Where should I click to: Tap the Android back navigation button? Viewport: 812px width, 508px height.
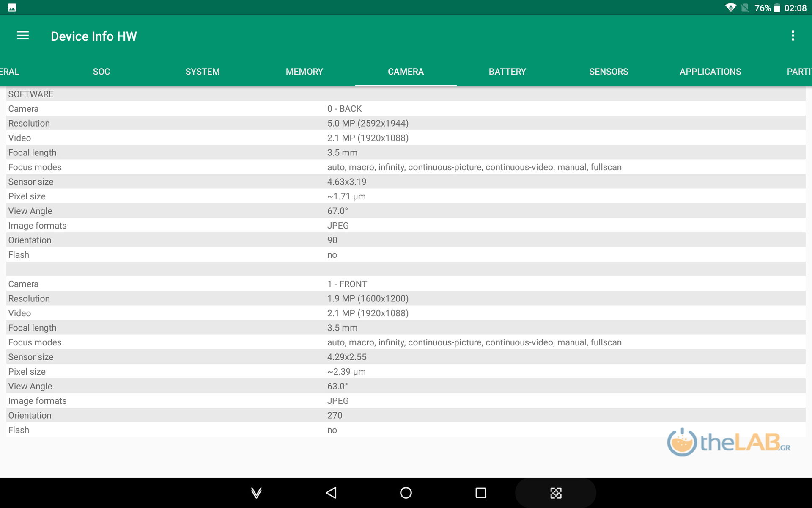[x=332, y=492]
